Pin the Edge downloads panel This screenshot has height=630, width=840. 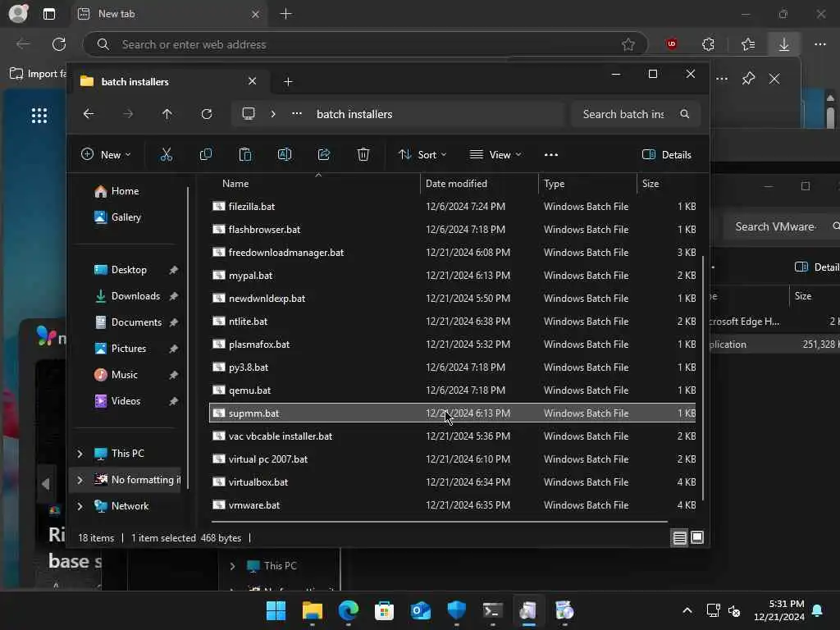coord(748,79)
